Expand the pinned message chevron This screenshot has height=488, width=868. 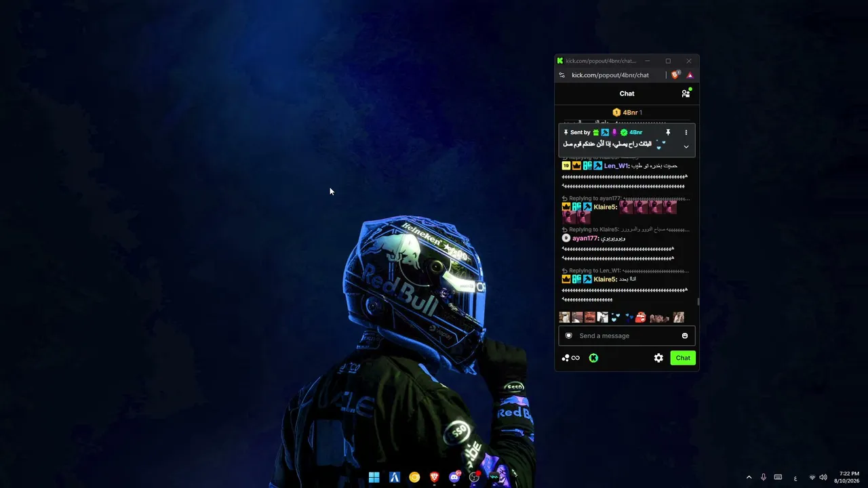pos(686,146)
